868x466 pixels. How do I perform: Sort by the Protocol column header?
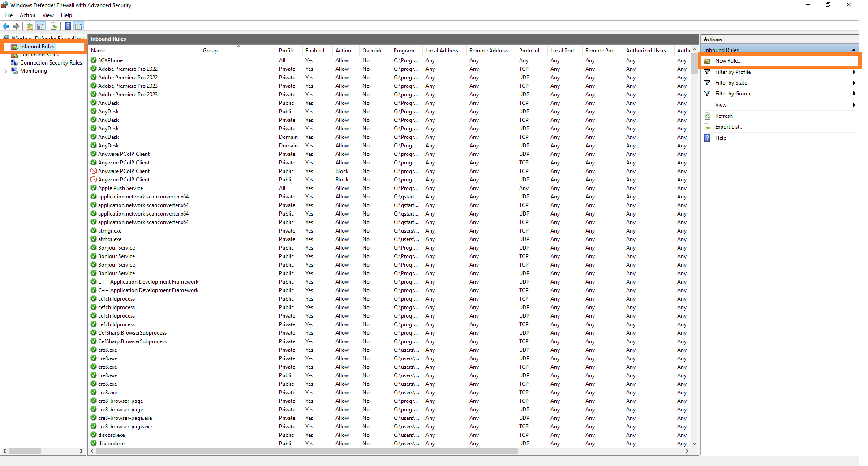(x=532, y=51)
